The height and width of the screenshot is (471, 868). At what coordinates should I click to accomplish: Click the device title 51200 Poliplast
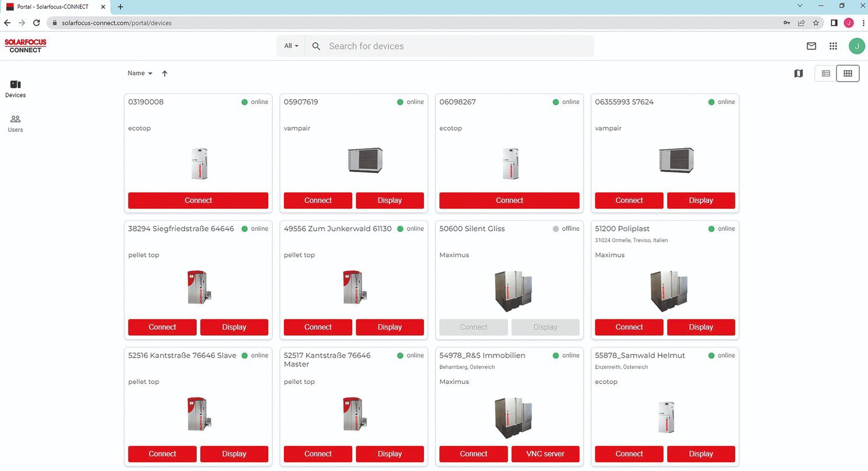pyautogui.click(x=622, y=229)
